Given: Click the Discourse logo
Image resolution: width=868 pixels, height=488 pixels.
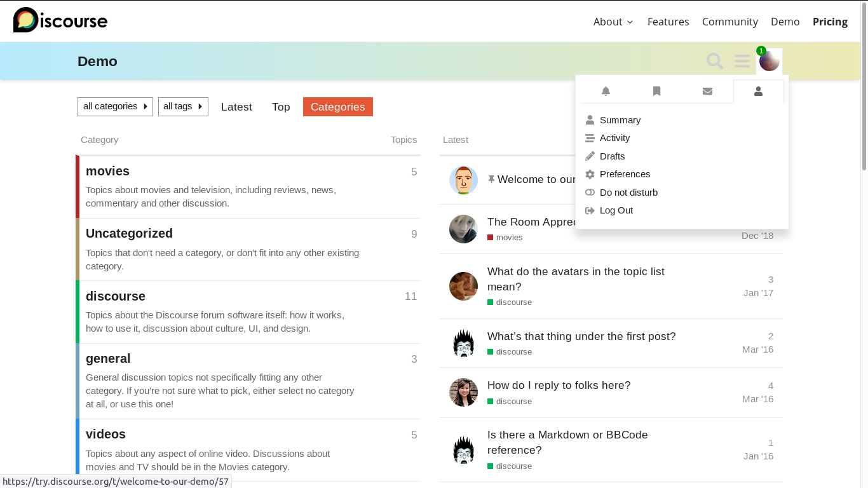Looking at the screenshot, I should 60,21.
